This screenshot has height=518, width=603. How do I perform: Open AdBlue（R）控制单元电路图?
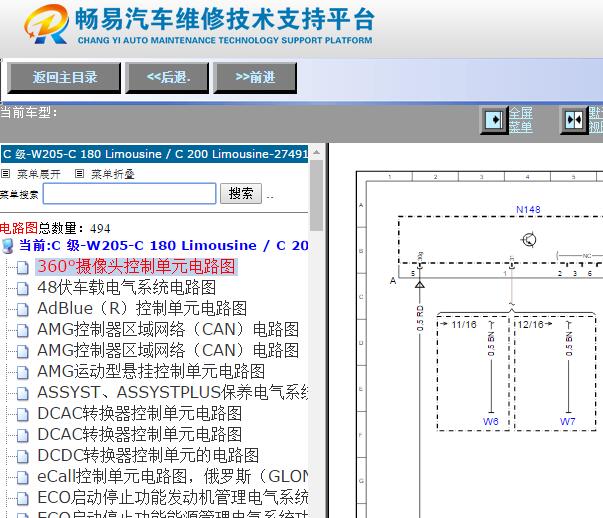click(142, 308)
